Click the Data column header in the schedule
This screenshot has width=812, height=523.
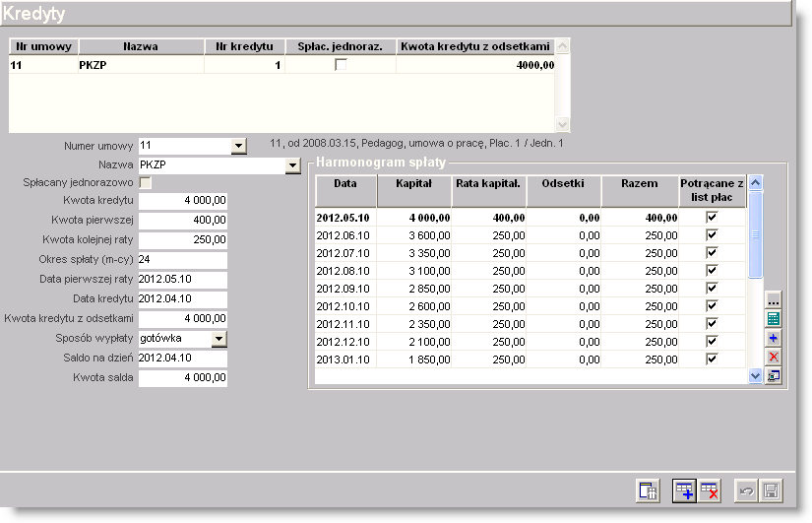pyautogui.click(x=345, y=191)
